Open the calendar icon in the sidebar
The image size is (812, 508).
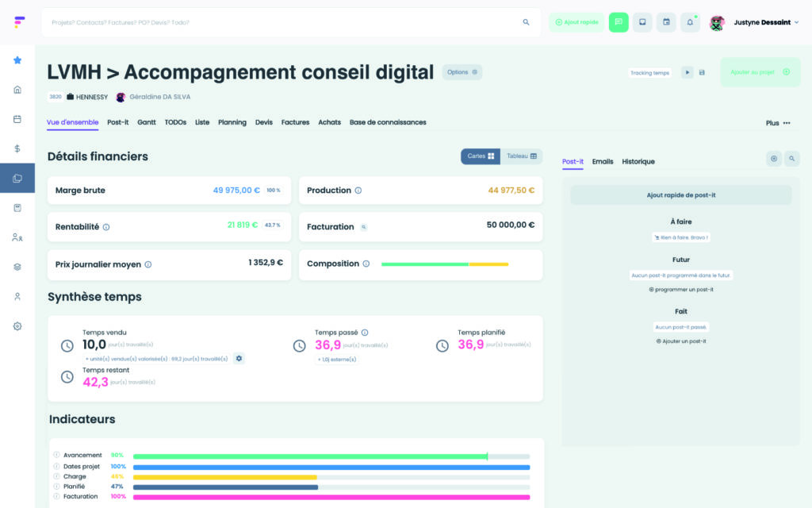[17, 119]
